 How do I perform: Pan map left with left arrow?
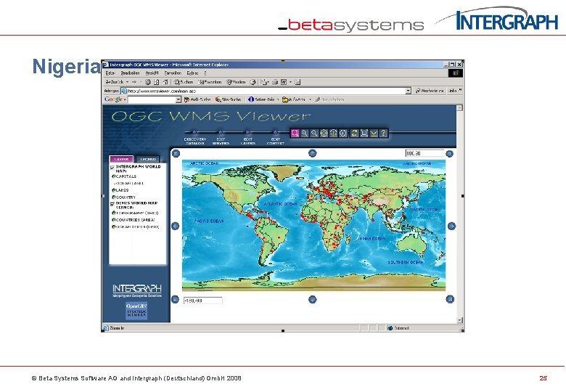point(175,226)
